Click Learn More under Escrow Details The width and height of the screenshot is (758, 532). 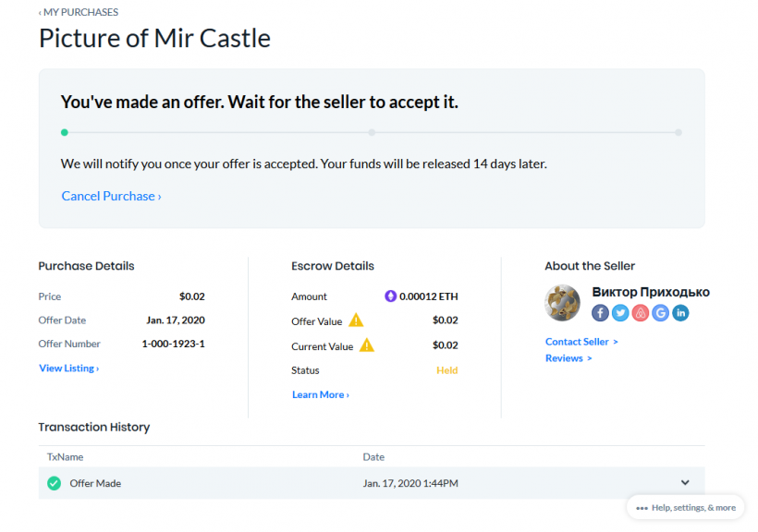tap(320, 394)
